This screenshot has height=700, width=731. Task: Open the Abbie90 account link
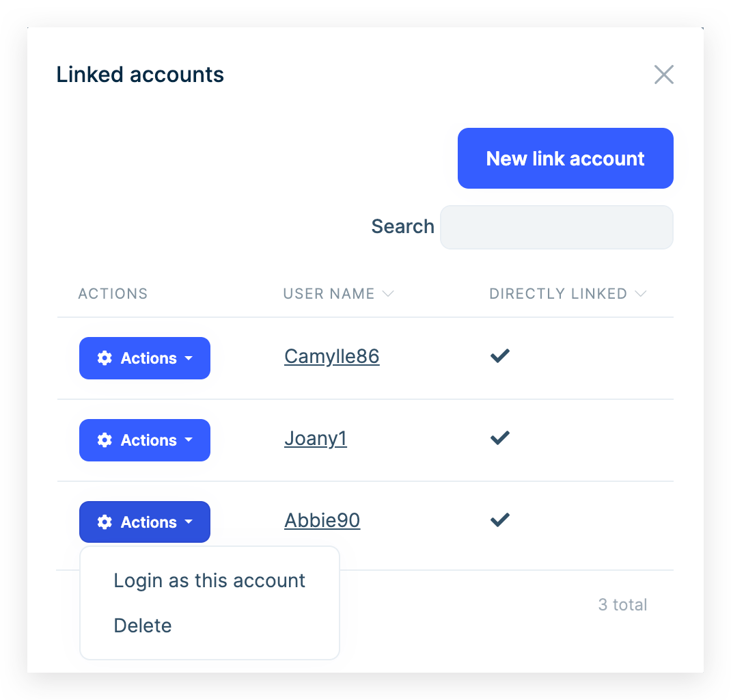coord(322,520)
